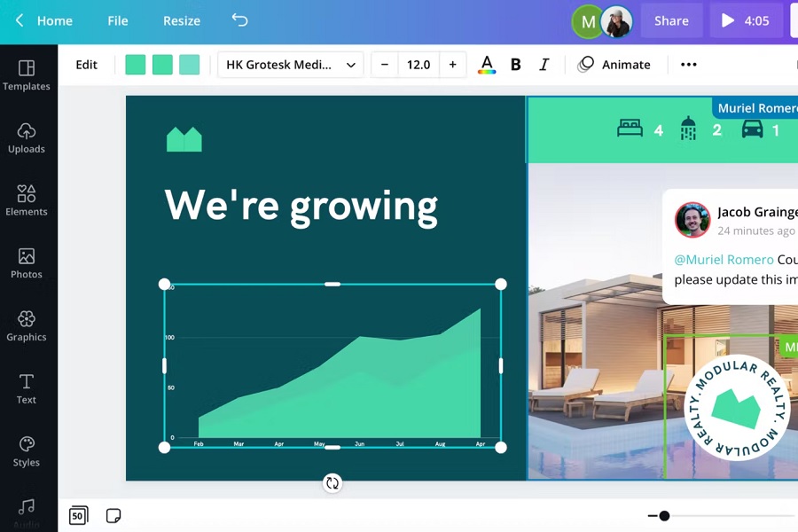Increase font size with plus button
This screenshot has width=798, height=532.
click(452, 65)
